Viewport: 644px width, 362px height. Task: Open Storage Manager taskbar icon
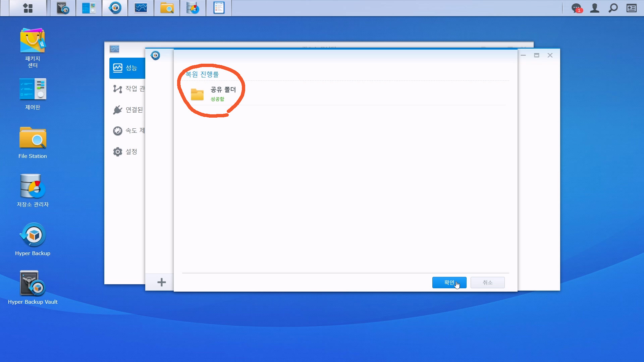click(x=193, y=8)
